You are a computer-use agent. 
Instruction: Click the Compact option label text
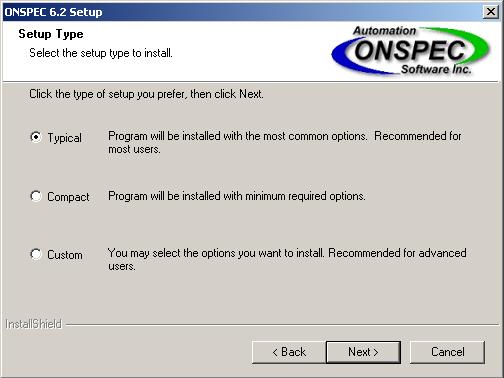[68, 197]
